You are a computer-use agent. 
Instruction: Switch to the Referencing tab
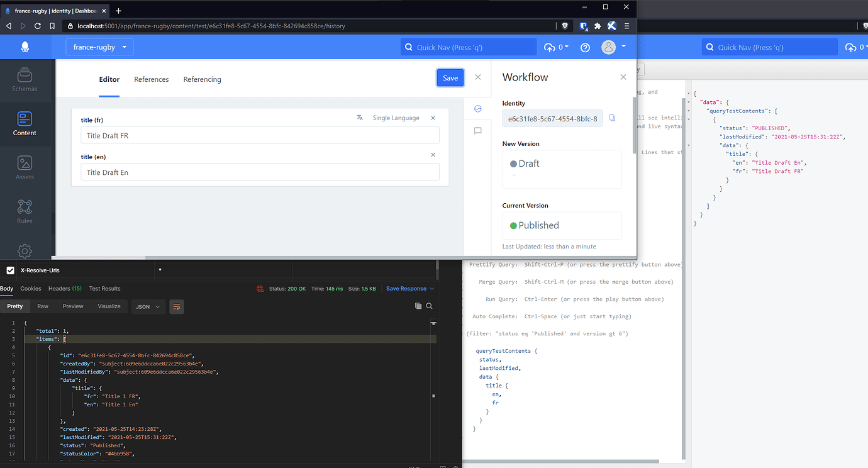tap(203, 79)
